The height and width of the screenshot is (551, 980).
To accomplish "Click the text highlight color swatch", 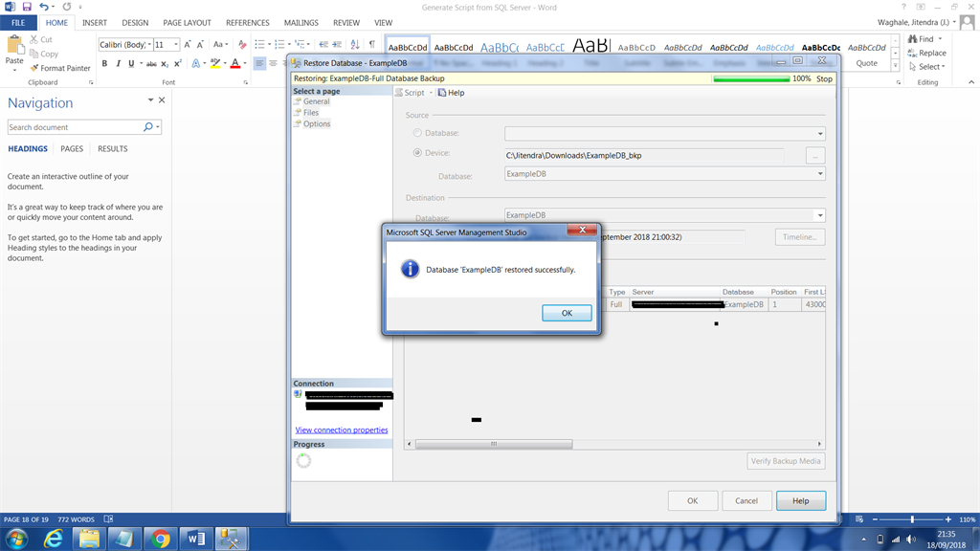I will (x=215, y=64).
